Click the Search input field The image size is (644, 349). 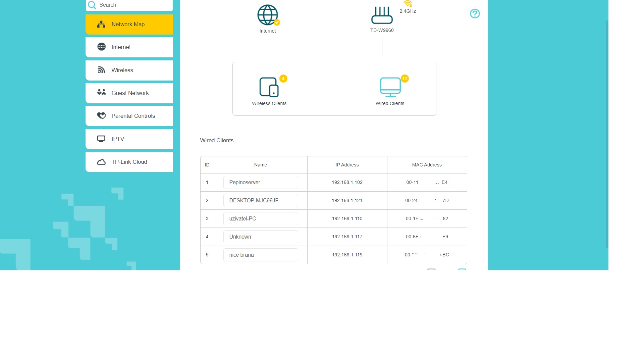pyautogui.click(x=134, y=5)
